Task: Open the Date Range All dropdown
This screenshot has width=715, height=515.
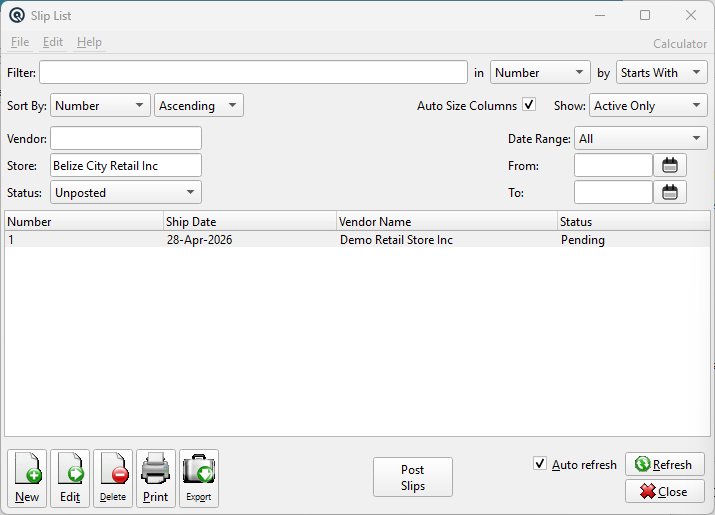Action: click(640, 139)
